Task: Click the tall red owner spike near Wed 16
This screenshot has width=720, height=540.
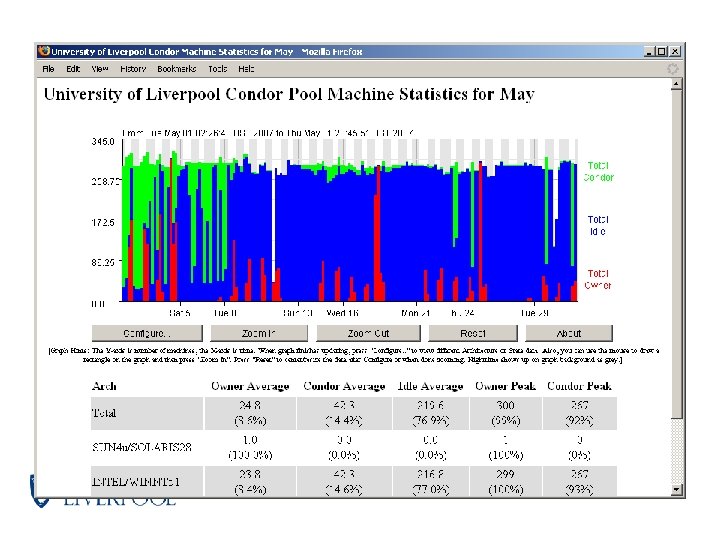Action: pos(377,234)
